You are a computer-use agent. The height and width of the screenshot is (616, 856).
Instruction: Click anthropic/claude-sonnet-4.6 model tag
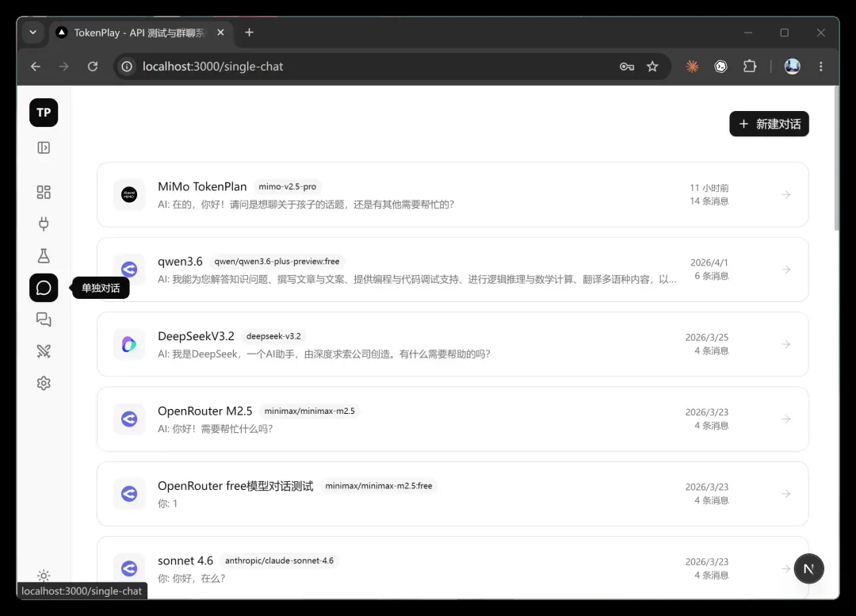click(x=280, y=561)
